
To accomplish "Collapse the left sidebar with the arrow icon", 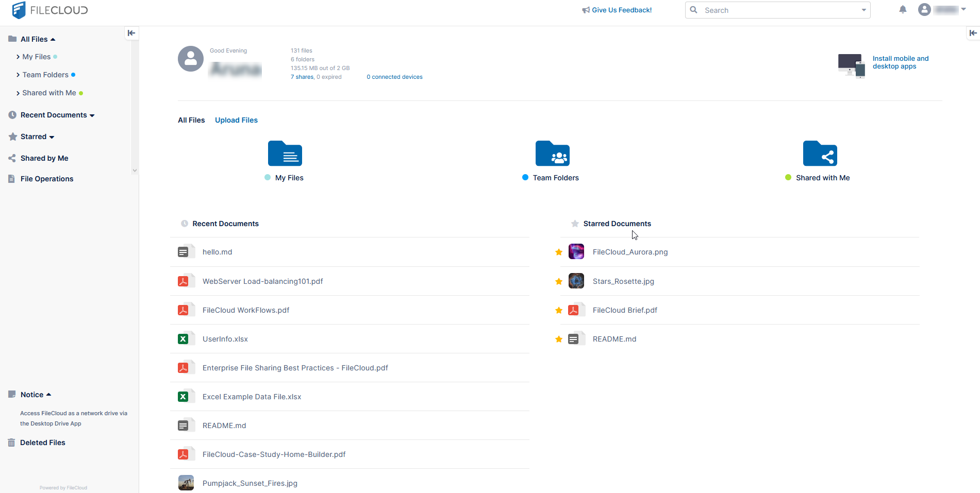I will point(131,33).
